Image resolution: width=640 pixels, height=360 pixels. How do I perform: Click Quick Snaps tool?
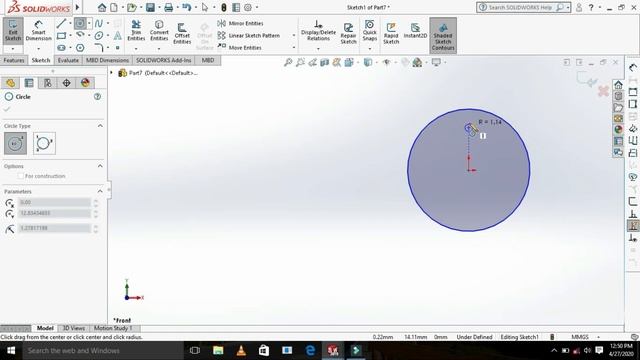pos(369,31)
